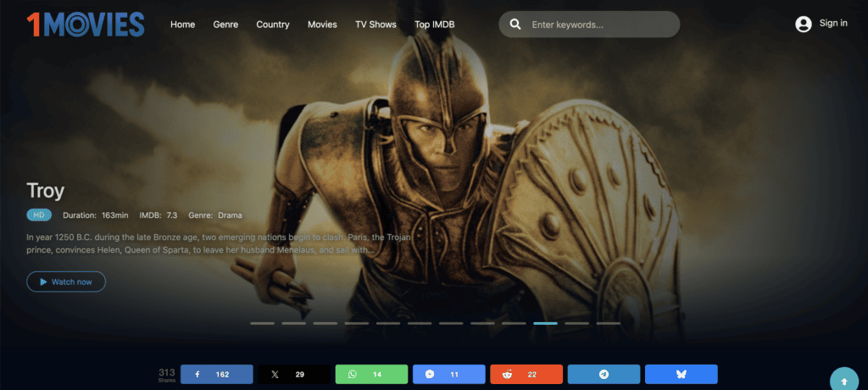
Task: Select the sixth carousel slide indicator
Action: point(420,323)
